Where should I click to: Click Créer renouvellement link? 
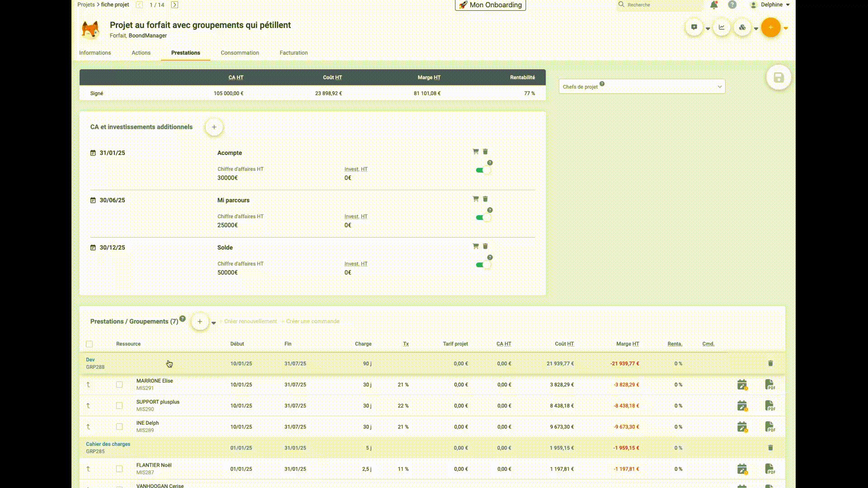pyautogui.click(x=248, y=321)
